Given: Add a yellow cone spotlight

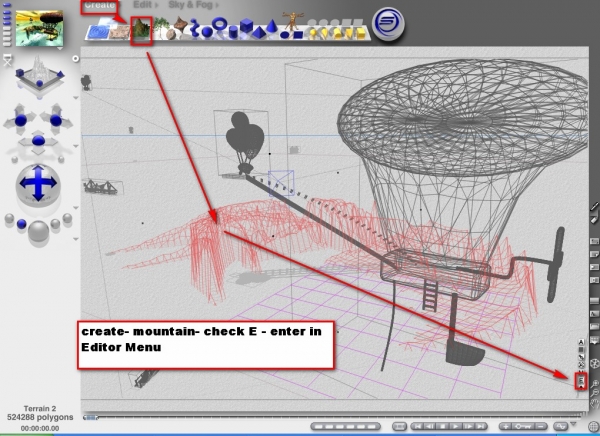Looking at the screenshot, I should click(324, 34).
